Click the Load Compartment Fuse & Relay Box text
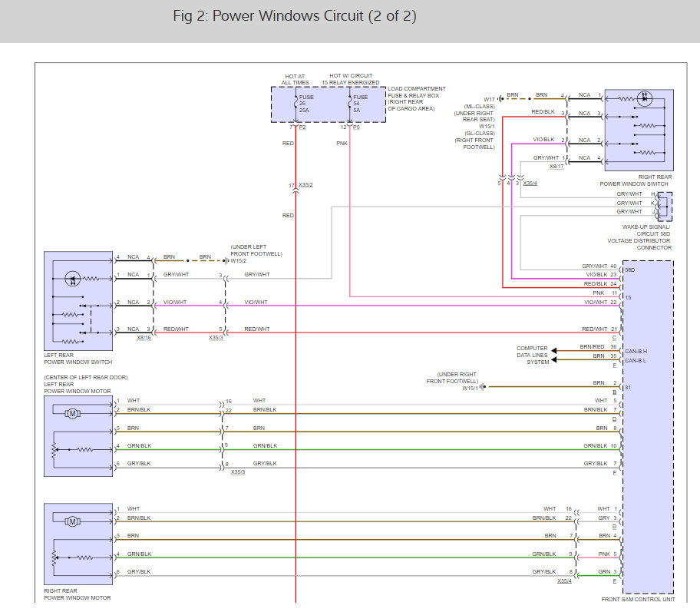Viewport: 700px width, 612px height. tap(415, 99)
